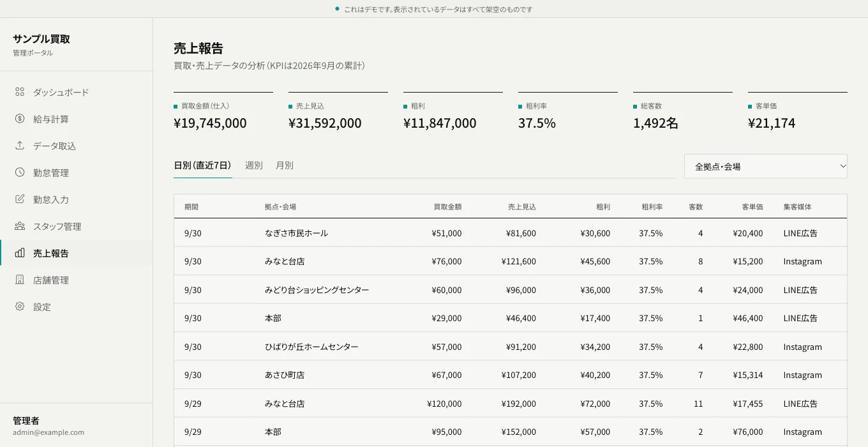868x447 pixels.
Task: Click the 勤怠管理 clock icon
Action: tap(20, 172)
